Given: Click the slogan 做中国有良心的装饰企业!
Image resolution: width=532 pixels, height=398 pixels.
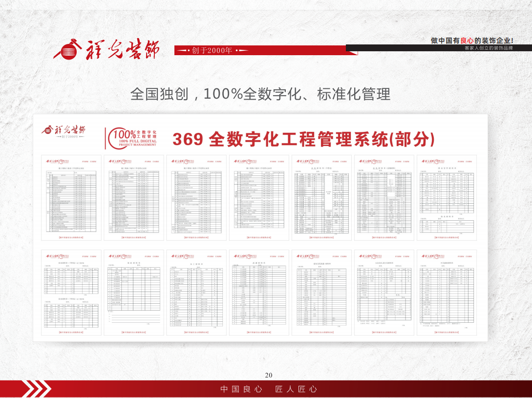Looking at the screenshot, I should click(x=472, y=41).
